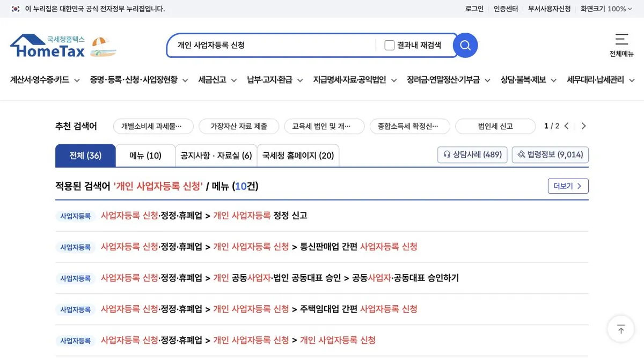Click 사업자등록 tag on 통신판매업 row
This screenshot has width=644, height=362.
click(x=75, y=247)
